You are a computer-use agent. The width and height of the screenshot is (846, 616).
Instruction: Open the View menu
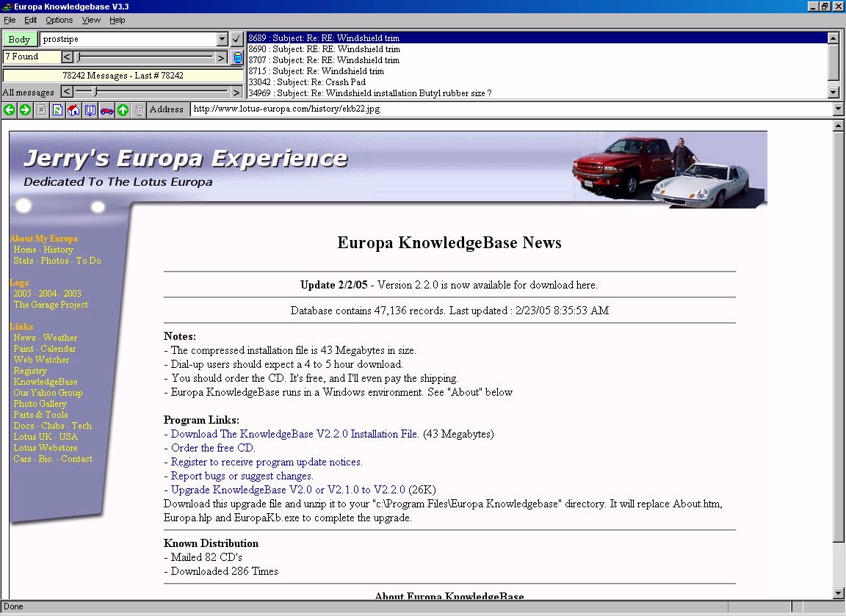[x=91, y=20]
